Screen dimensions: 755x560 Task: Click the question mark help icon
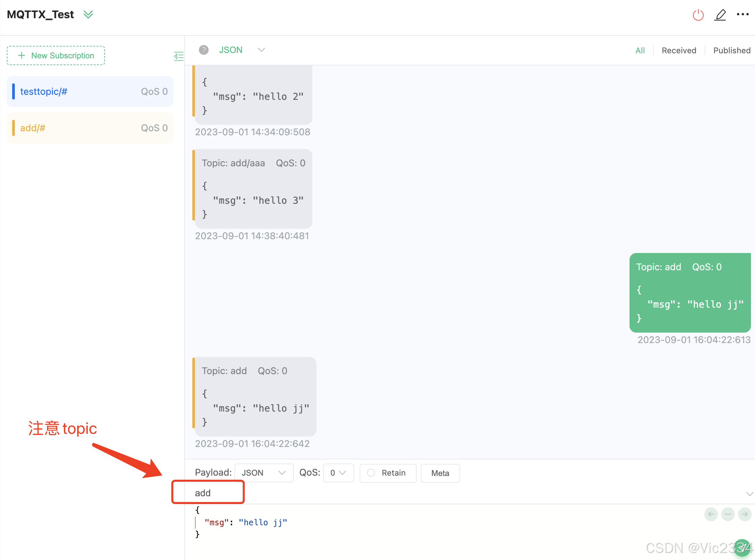[203, 50]
